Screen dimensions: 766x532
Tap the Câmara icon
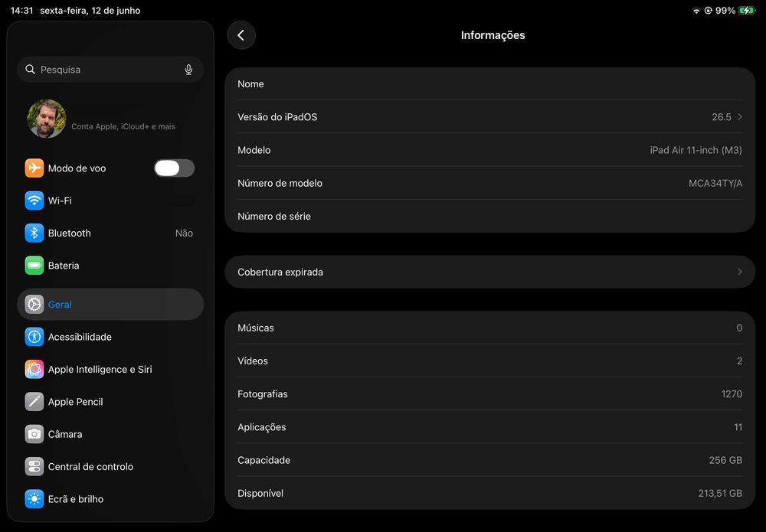point(34,434)
